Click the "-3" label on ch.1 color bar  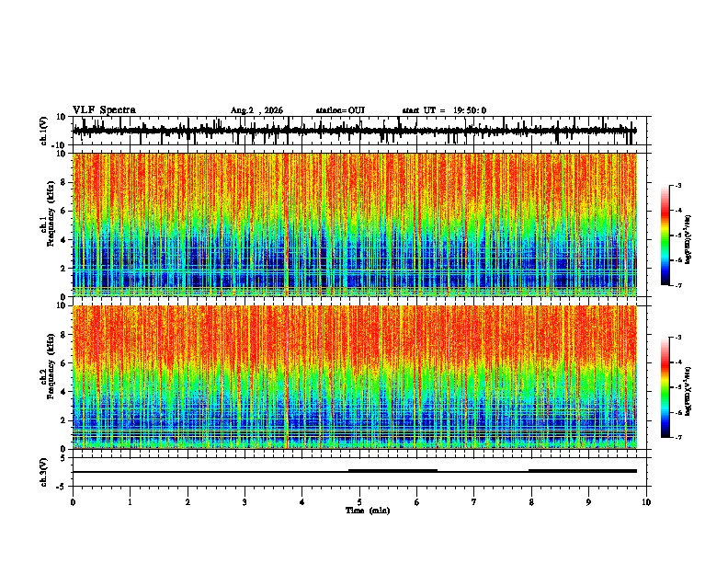(677, 185)
